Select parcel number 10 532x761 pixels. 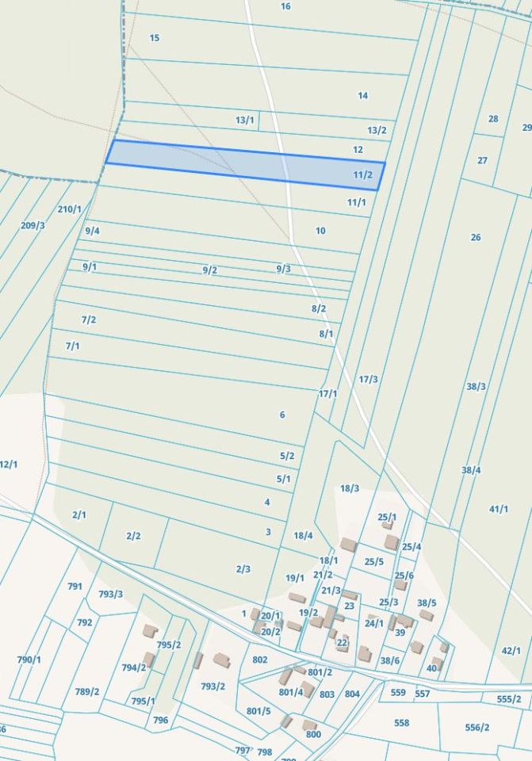tap(320, 231)
